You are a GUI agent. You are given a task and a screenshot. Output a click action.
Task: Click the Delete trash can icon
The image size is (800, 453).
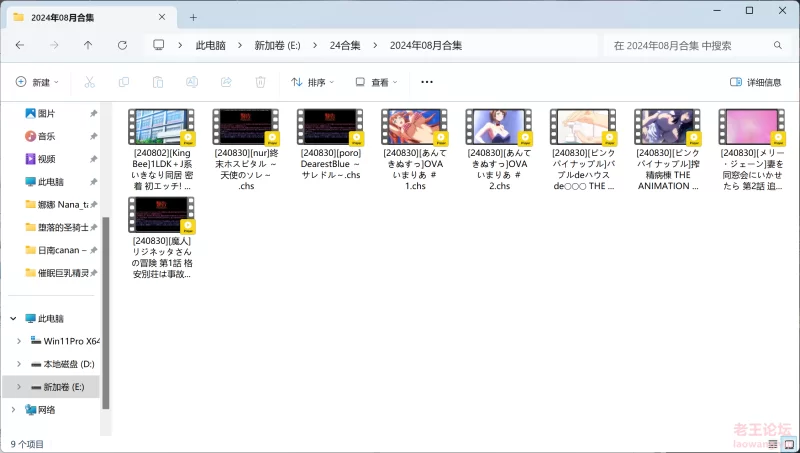tap(260, 82)
